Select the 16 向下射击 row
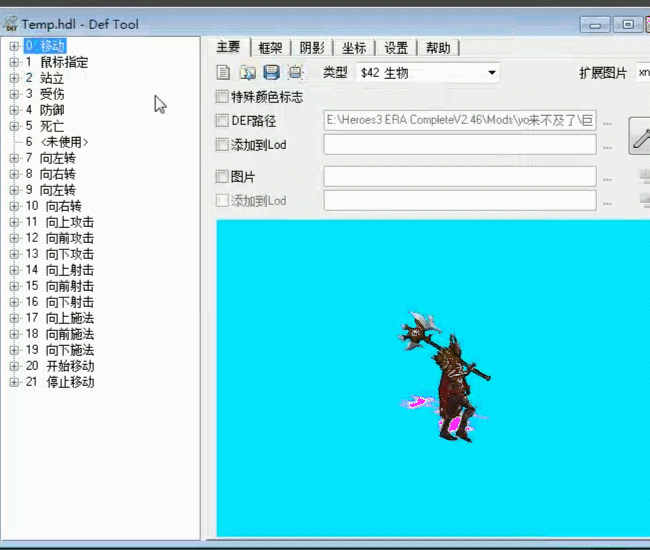Image resolution: width=650 pixels, height=550 pixels. point(60,302)
